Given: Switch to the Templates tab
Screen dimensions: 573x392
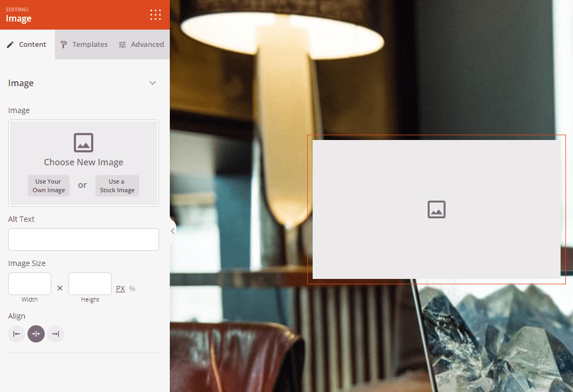Looking at the screenshot, I should click(84, 45).
